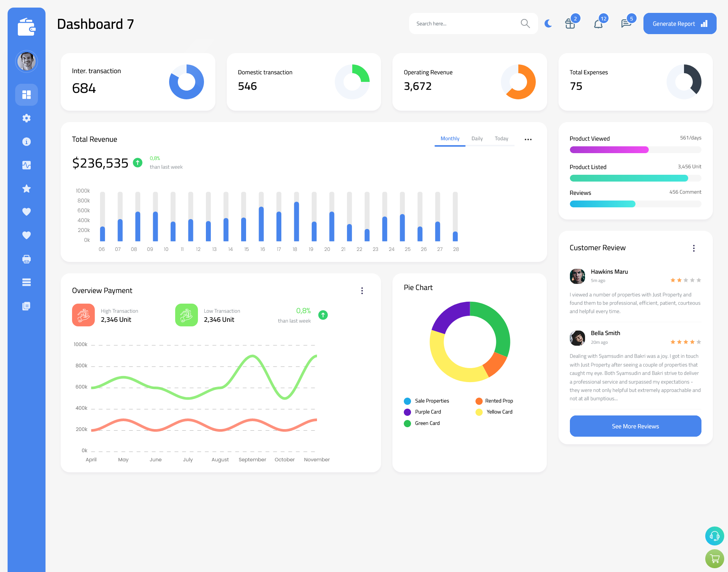Screen dimensions: 728x572
Task: Click the info panel icon
Action: tap(27, 142)
